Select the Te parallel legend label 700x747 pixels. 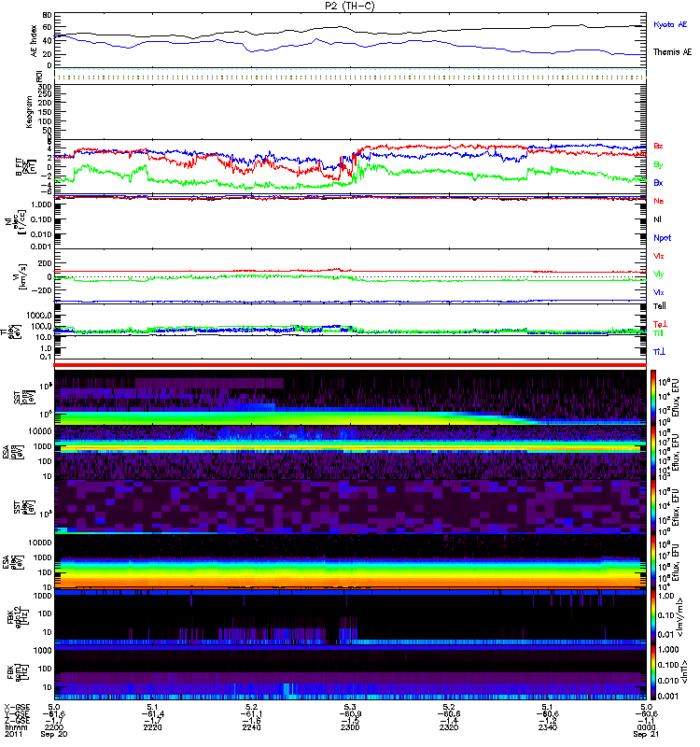click(x=660, y=306)
